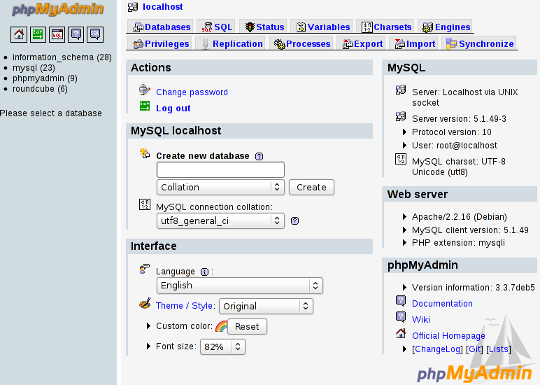Click the Server version icon
This screenshot has width=540, height=385.
(x=401, y=117)
